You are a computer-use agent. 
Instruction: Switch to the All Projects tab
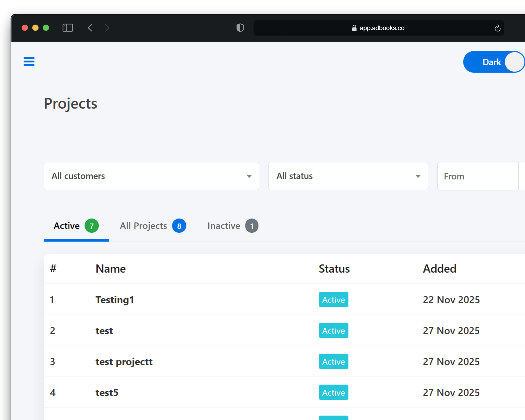[x=144, y=226]
